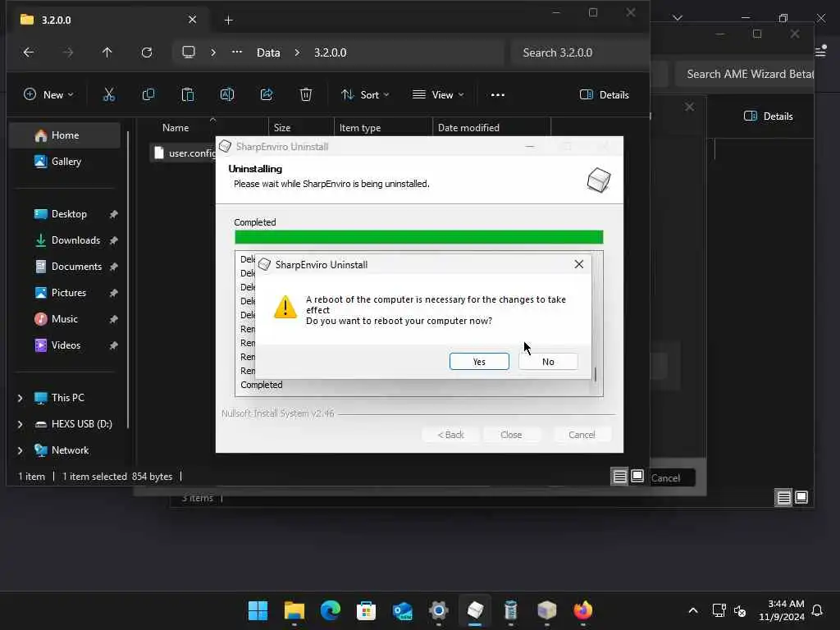Screen dimensions: 840x630
Task: Refresh the current folder
Action: (147, 52)
